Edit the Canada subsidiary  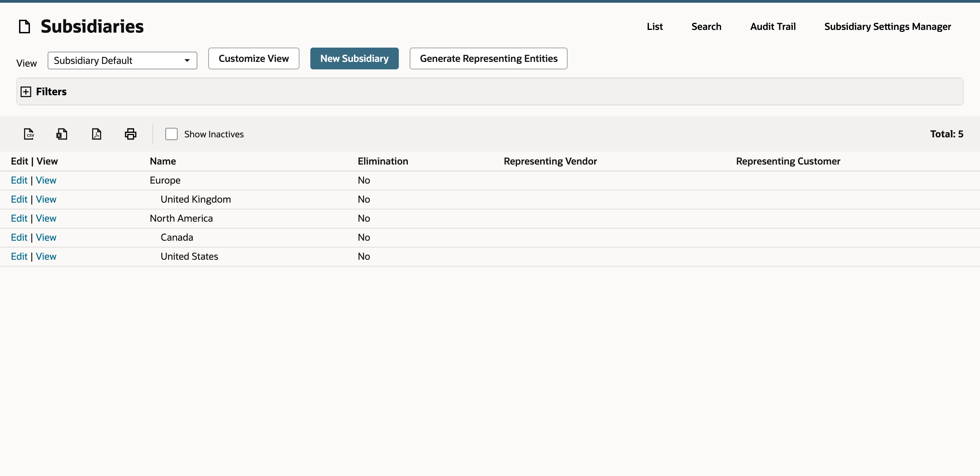tap(19, 237)
